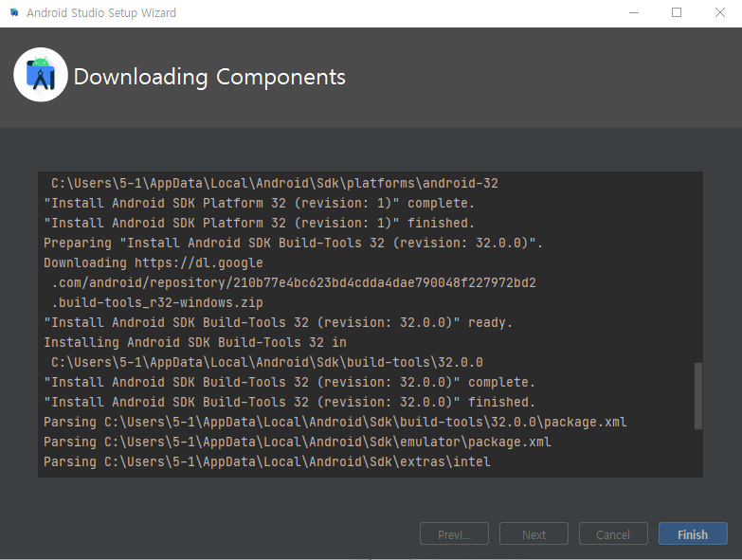This screenshot has height=560, width=742.
Task: Click 'Downloading https://dl.google' line
Action: 154,263
